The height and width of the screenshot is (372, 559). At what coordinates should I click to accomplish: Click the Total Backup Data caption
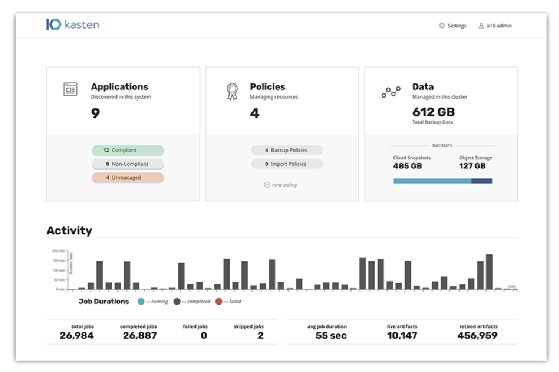coord(432,122)
